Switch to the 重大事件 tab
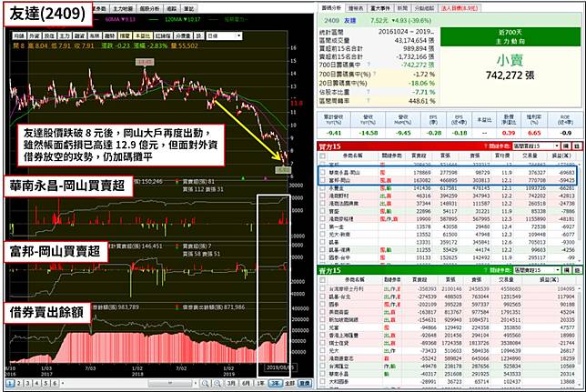Viewport: 586px width, 392px height. (x=379, y=8)
